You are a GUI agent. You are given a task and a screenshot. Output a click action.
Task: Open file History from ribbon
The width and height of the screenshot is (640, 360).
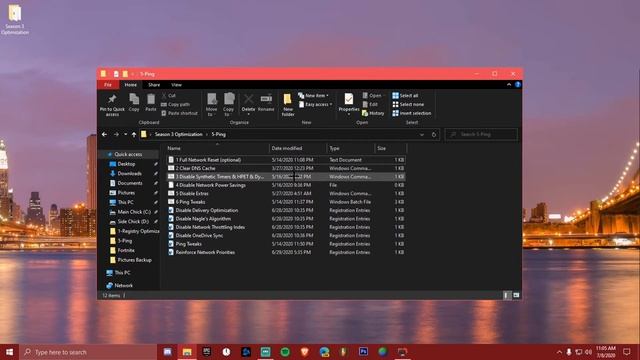373,113
